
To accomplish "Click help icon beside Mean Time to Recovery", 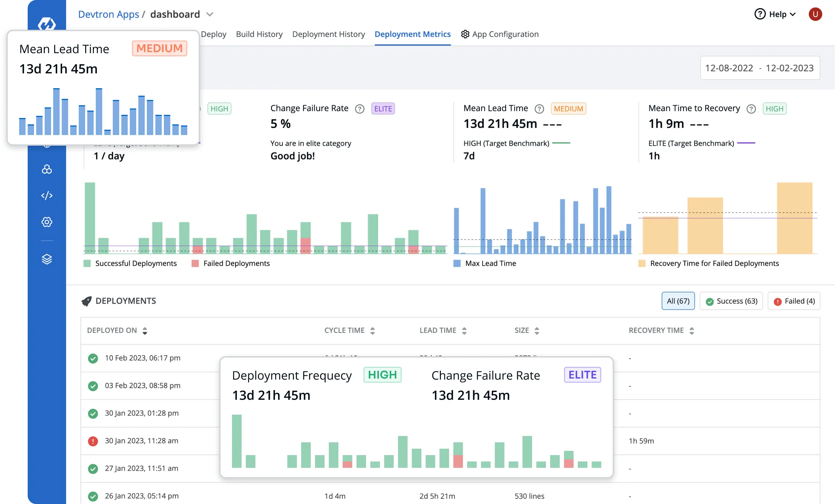I will pos(751,109).
